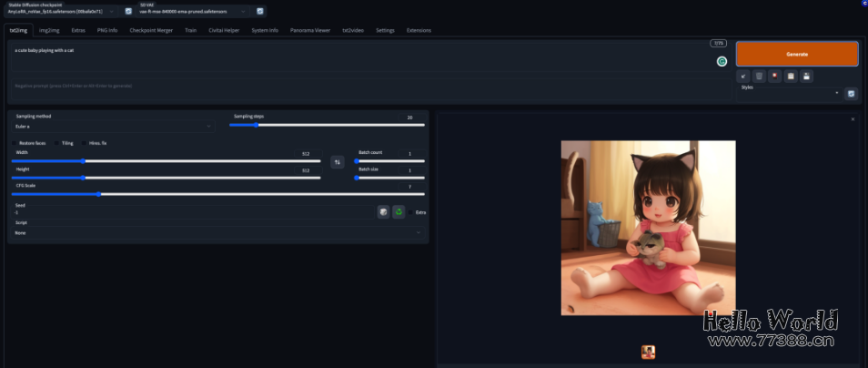Enable the Hires. fix option

pyautogui.click(x=84, y=143)
